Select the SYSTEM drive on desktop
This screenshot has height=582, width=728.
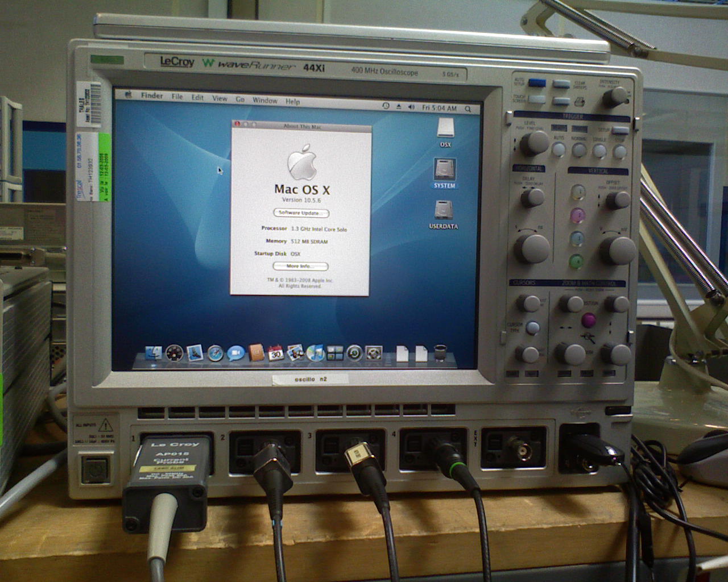pyautogui.click(x=444, y=173)
